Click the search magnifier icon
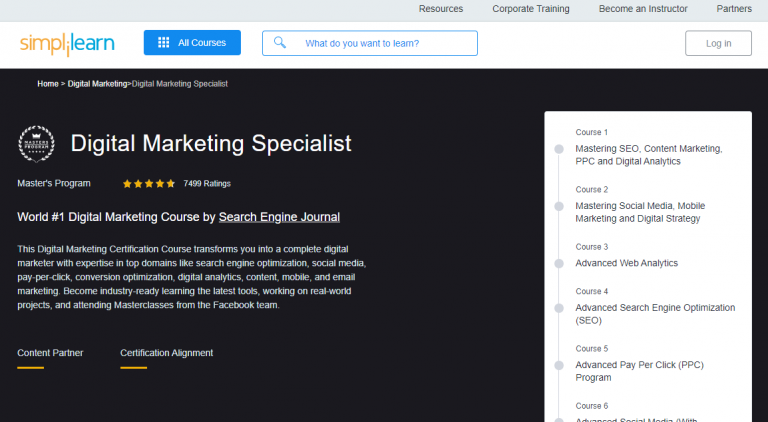Screen dimensions: 768x422 pos(280,43)
